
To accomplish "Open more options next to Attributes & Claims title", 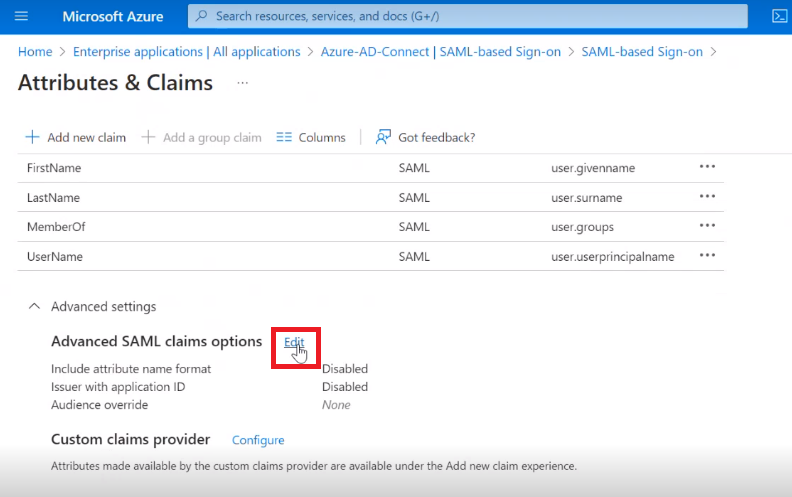I will coord(242,83).
